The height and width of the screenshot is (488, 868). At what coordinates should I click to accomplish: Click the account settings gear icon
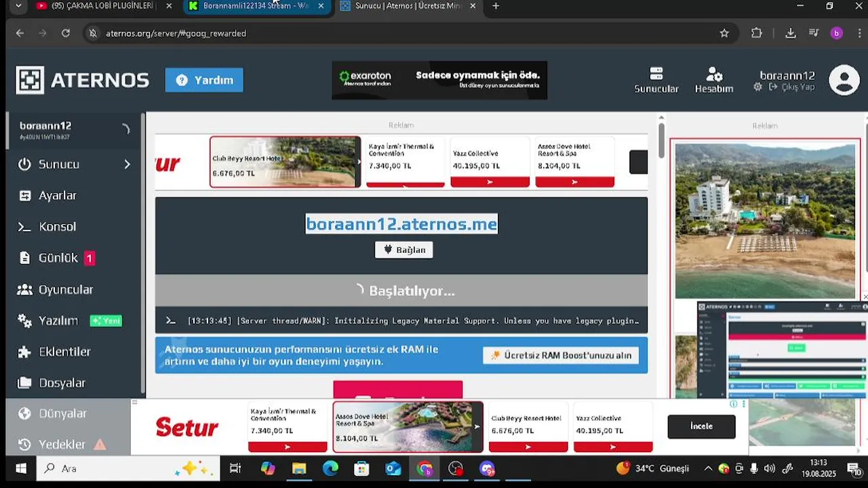(x=758, y=87)
